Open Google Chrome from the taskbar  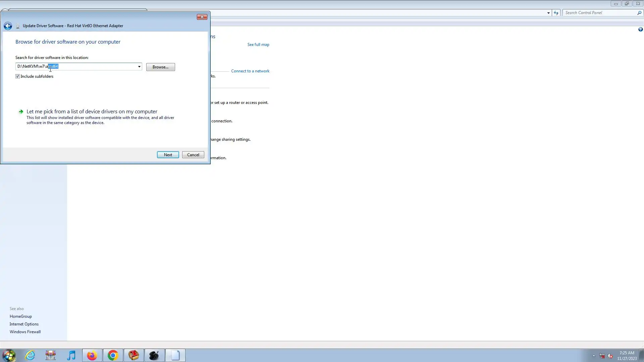coord(113,355)
